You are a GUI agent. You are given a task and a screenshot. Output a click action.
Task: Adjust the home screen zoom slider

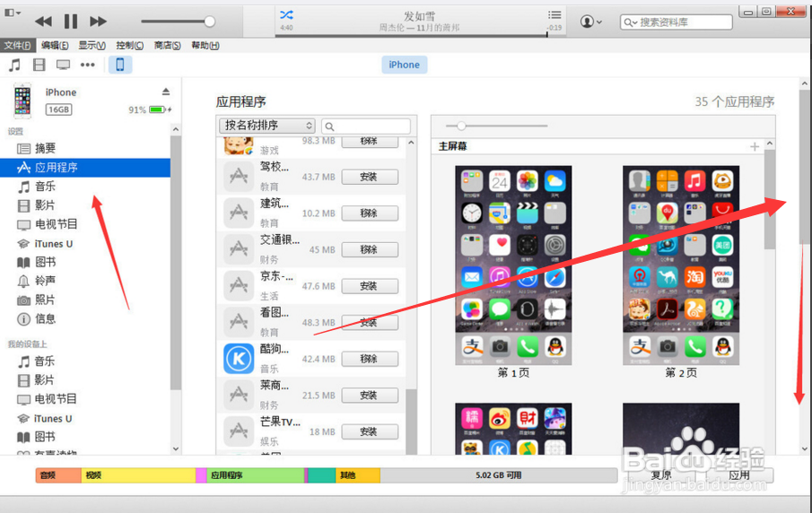pyautogui.click(x=496, y=126)
